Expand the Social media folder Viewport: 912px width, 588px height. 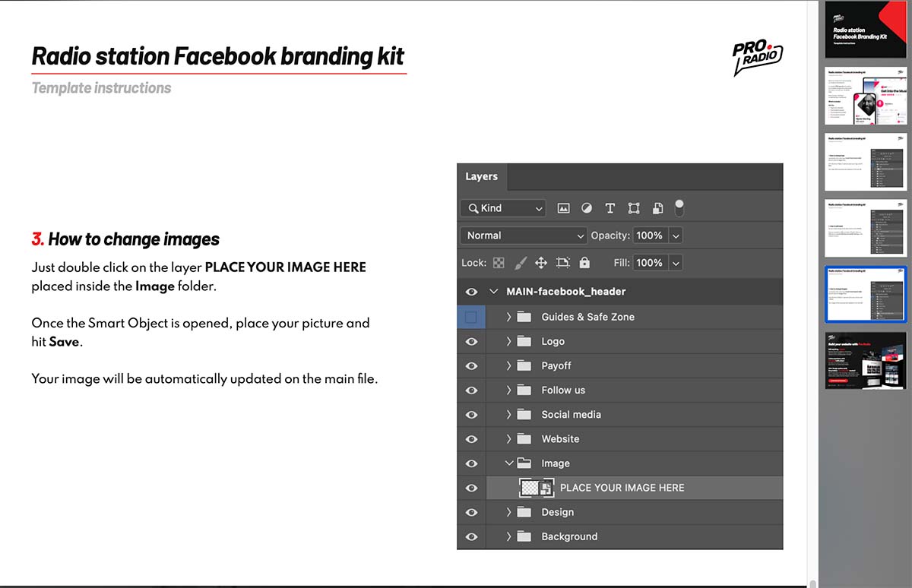coord(509,415)
